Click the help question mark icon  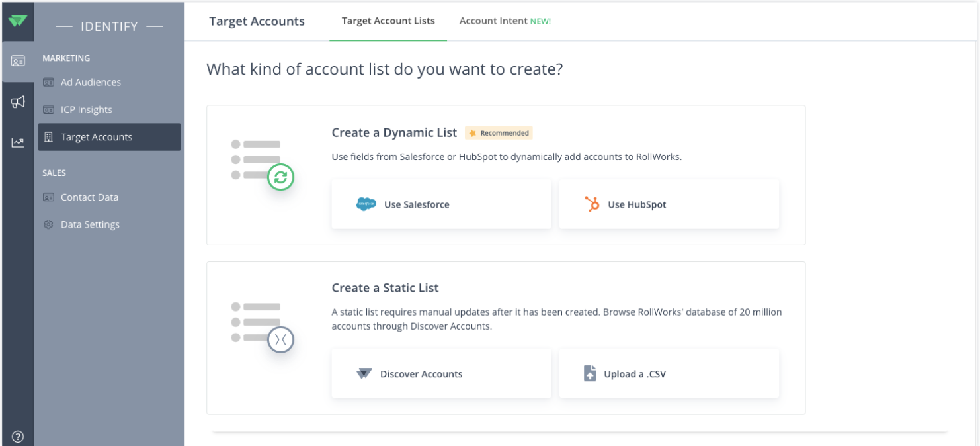18,437
